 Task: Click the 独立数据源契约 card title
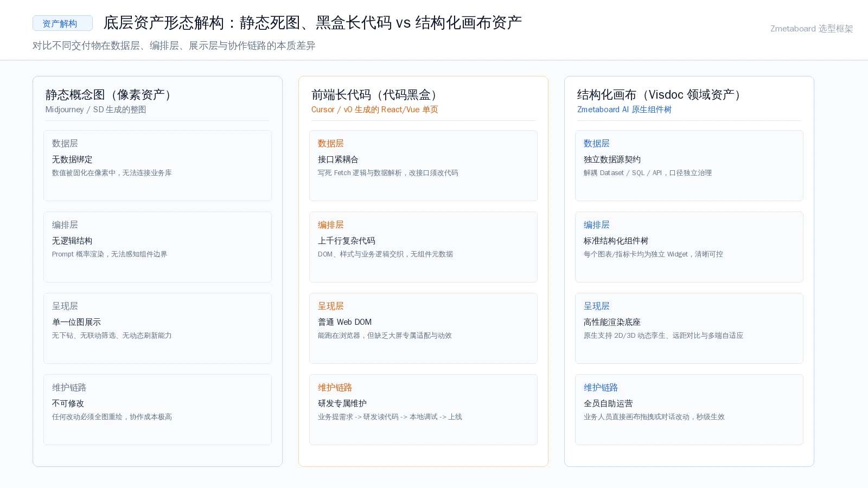tap(612, 159)
